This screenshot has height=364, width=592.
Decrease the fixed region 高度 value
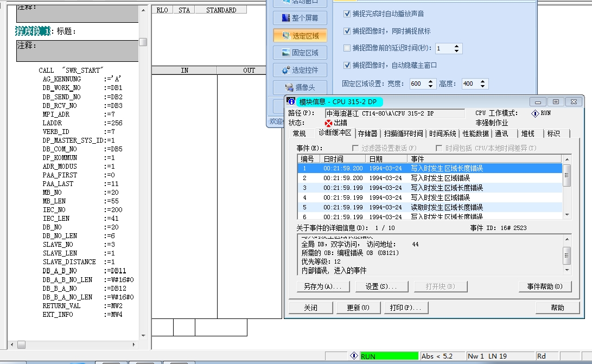483,86
